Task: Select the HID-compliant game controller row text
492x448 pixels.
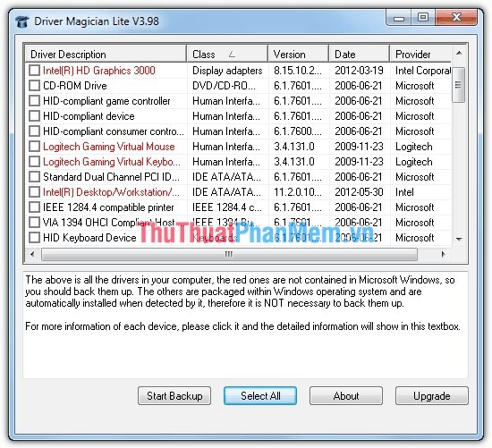Action: (x=106, y=101)
